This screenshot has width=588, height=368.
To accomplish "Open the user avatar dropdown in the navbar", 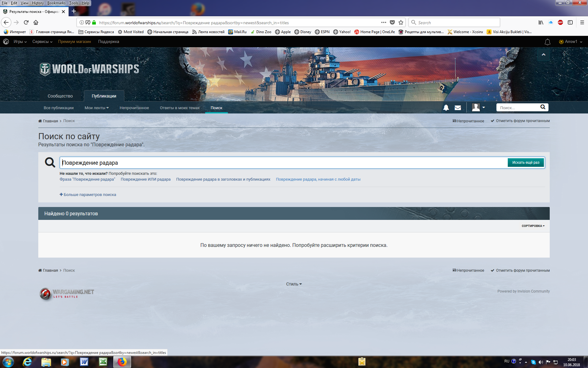I will click(x=478, y=107).
